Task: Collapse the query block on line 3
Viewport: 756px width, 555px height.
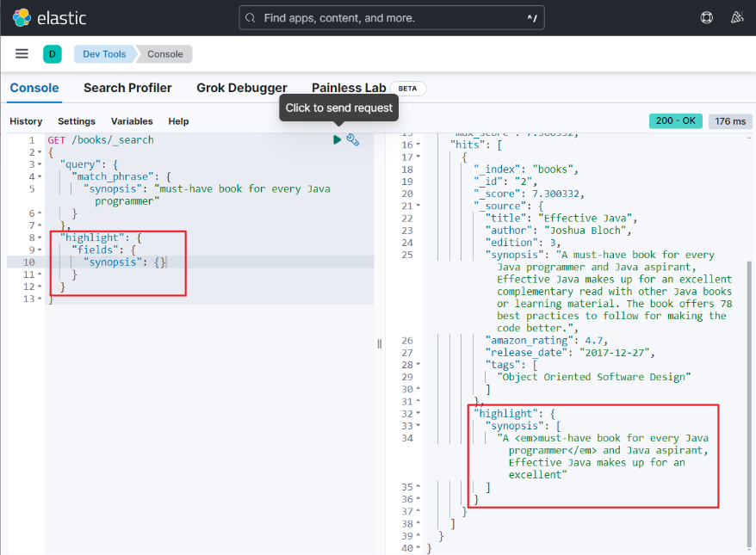Action: coord(40,164)
